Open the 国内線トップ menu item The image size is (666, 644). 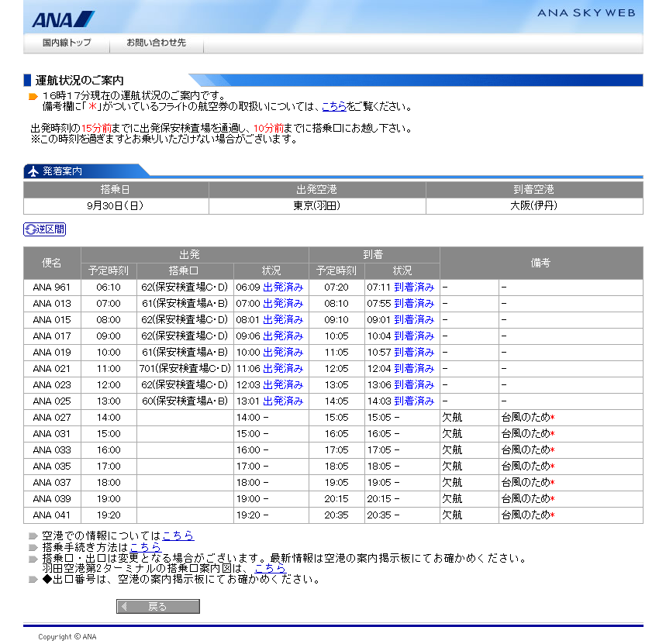[67, 43]
